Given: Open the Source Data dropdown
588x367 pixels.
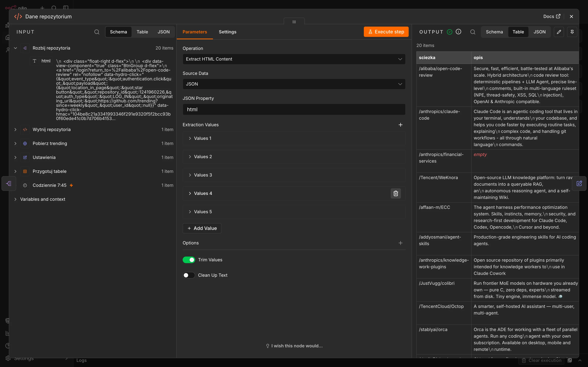Looking at the screenshot, I should pyautogui.click(x=294, y=84).
